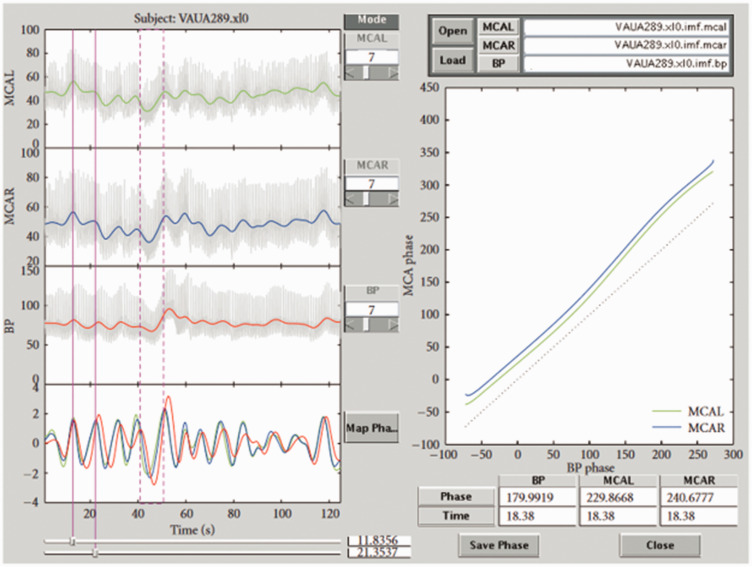Select the 11.8356 time value field
Screen dimensions: 752x567
click(379, 541)
